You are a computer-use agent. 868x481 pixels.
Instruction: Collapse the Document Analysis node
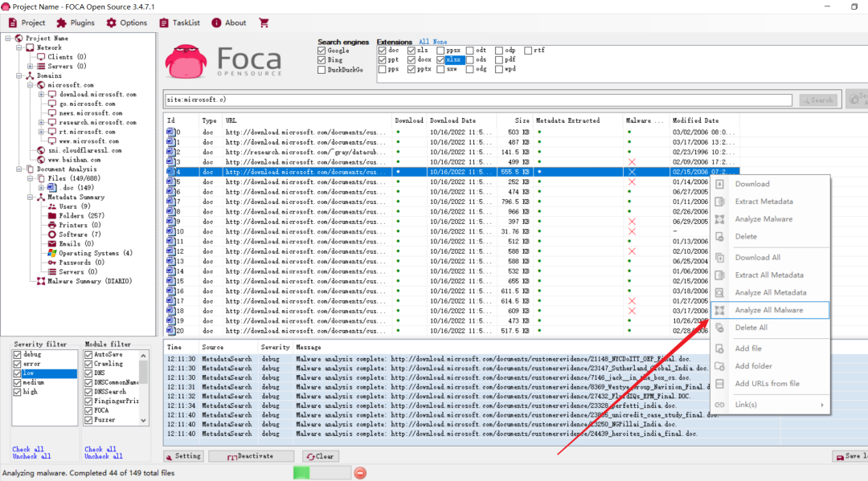pos(19,169)
